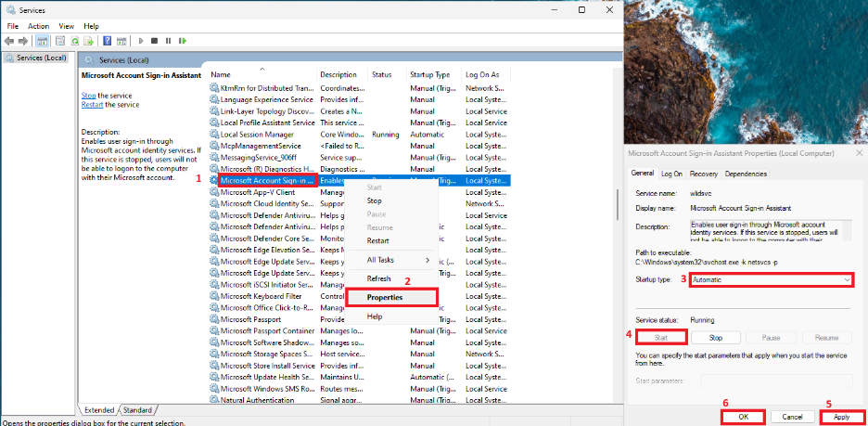Viewport: 868px width, 426px height.
Task: Click the OK button
Action: point(744,417)
